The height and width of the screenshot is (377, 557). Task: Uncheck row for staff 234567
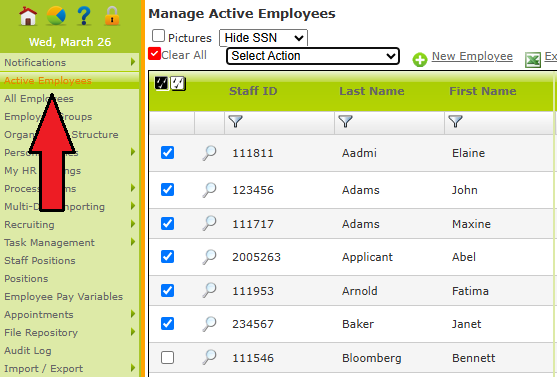point(167,323)
